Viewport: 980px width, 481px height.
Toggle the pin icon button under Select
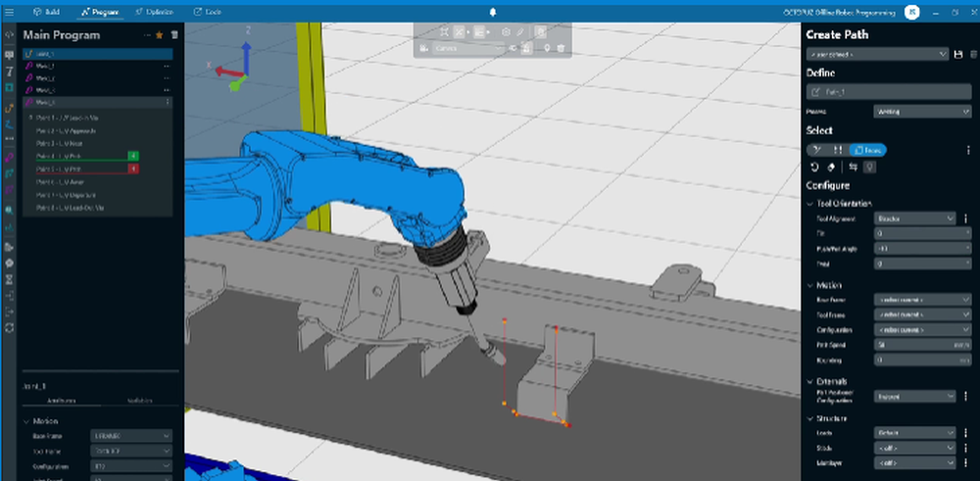pyautogui.click(x=868, y=167)
